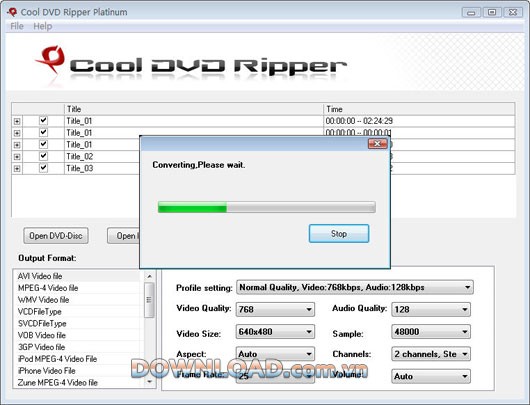Click the Cool DVD Ripper title bar icon

(x=12, y=12)
